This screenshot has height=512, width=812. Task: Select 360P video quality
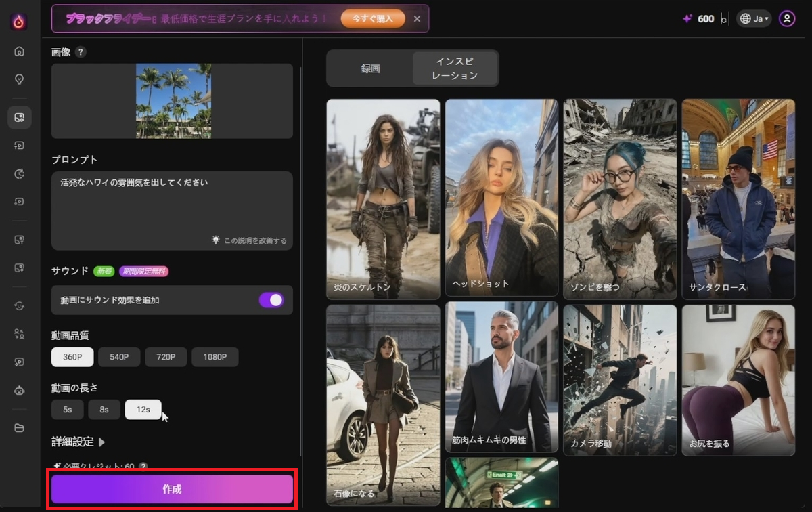pos(72,357)
